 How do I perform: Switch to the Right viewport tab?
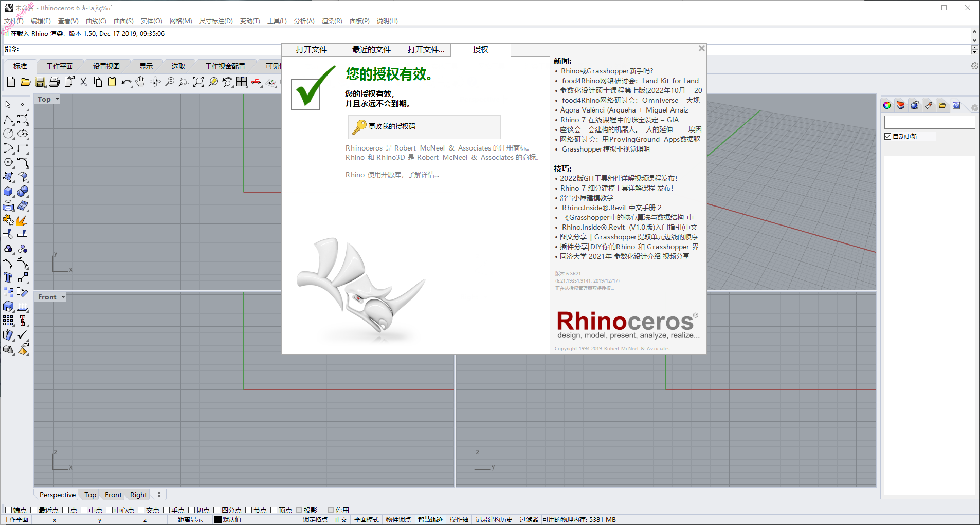tap(138, 495)
